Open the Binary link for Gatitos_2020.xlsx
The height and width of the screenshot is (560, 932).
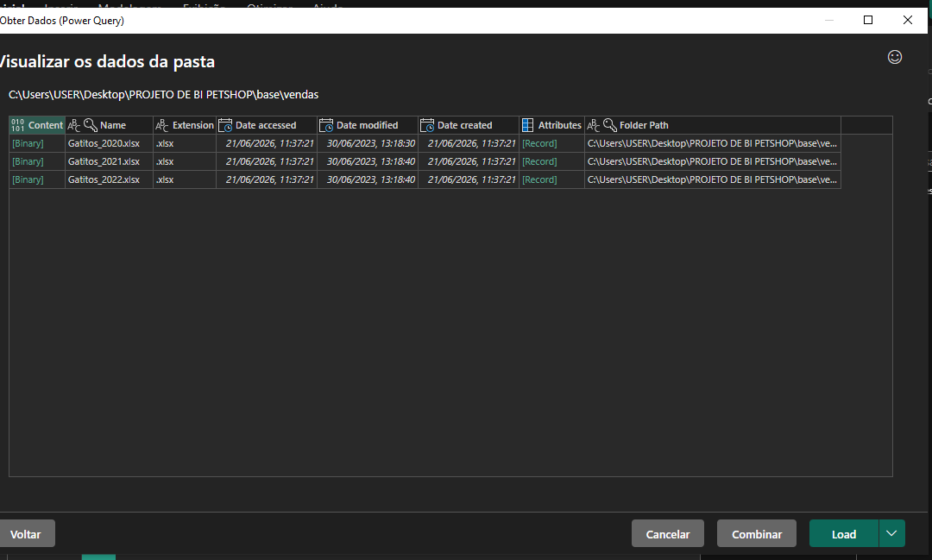(x=28, y=143)
